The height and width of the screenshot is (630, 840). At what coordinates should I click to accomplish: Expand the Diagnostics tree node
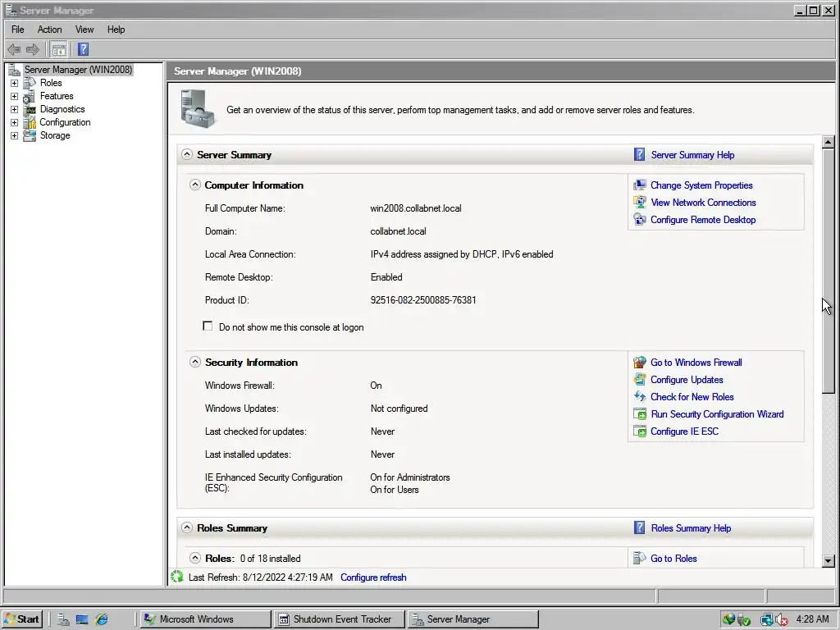(15, 109)
